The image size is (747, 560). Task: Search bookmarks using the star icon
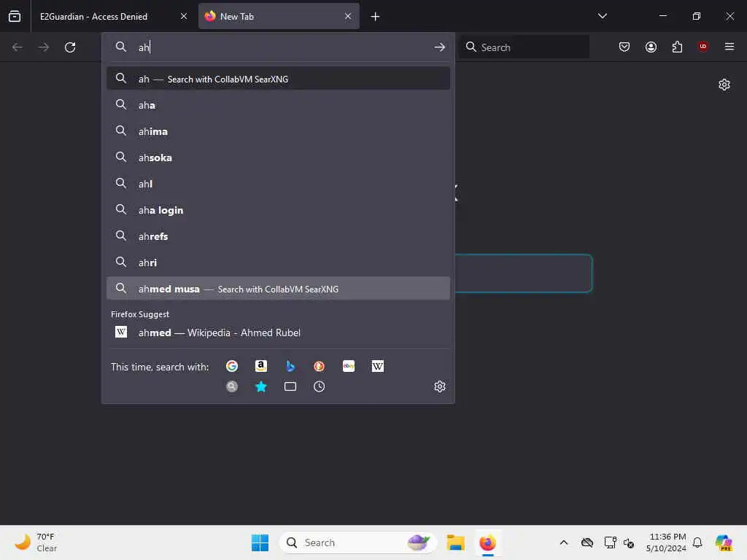(260, 386)
